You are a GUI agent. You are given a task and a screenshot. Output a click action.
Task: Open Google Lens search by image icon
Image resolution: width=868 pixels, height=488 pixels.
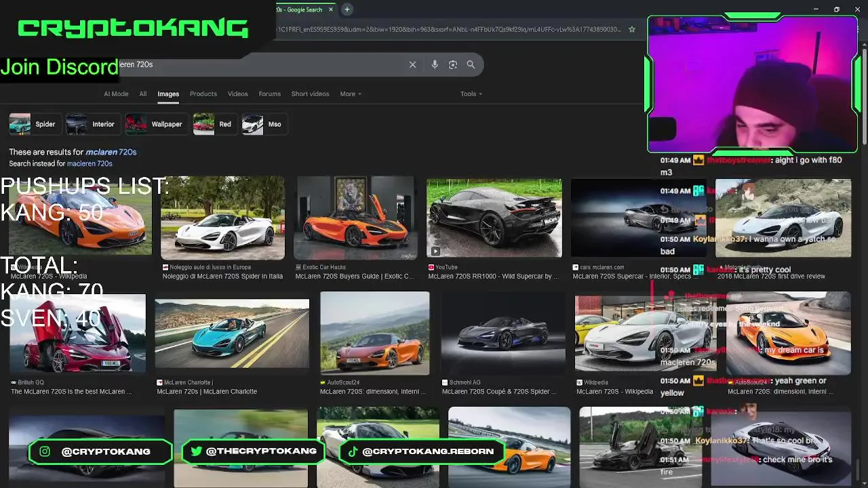click(453, 64)
